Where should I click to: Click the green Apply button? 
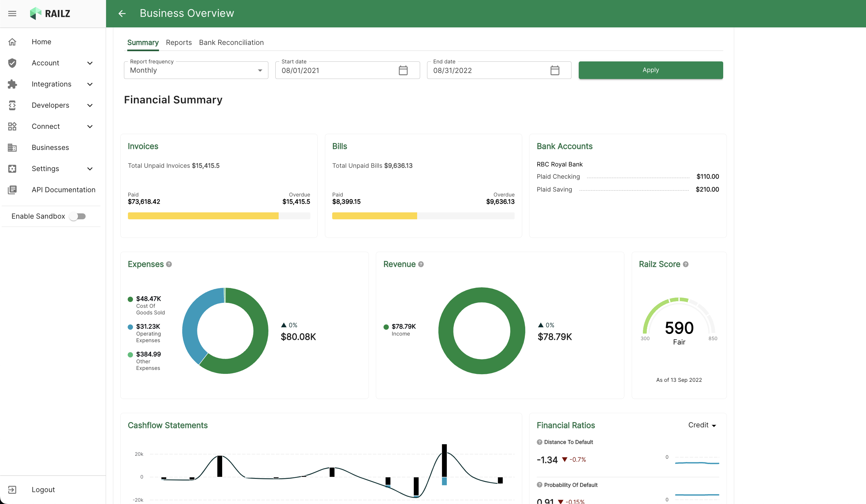coord(650,70)
